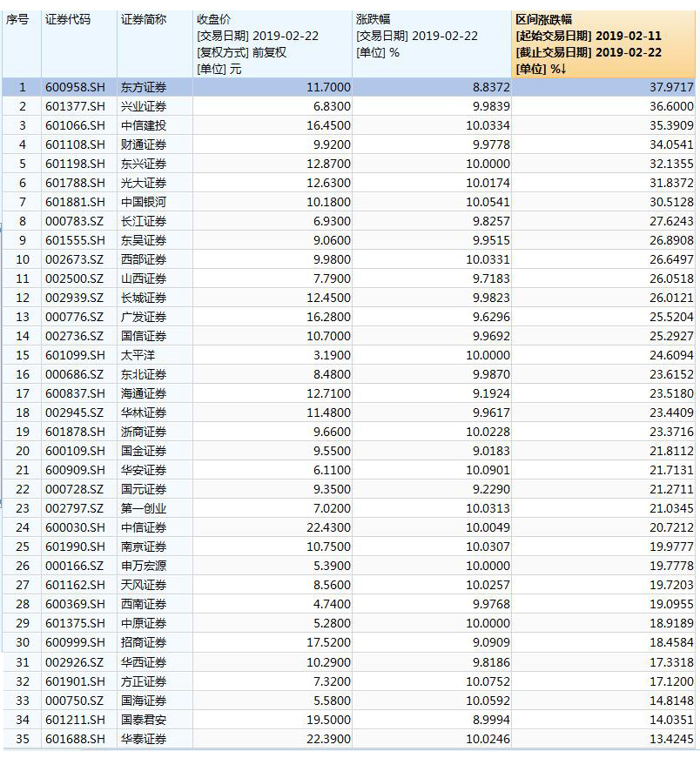The height and width of the screenshot is (758, 700).
Task: Click the closing price 22.4300
Action: (328, 527)
